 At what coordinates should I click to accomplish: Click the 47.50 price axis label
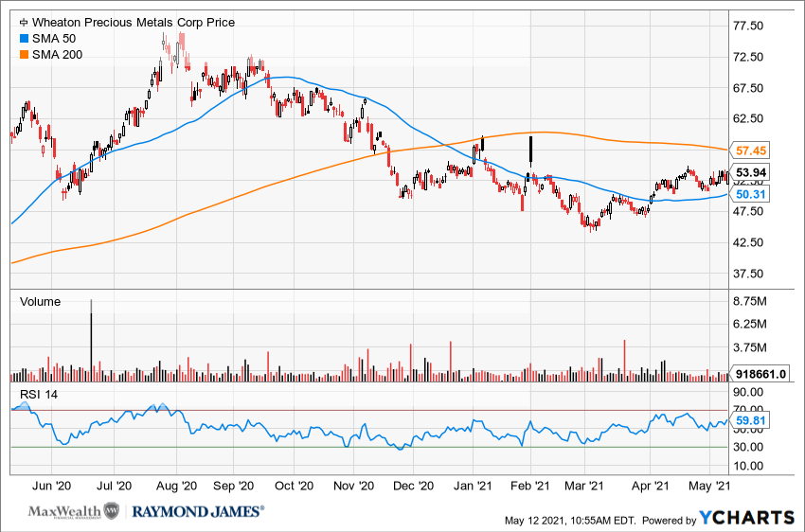point(748,211)
